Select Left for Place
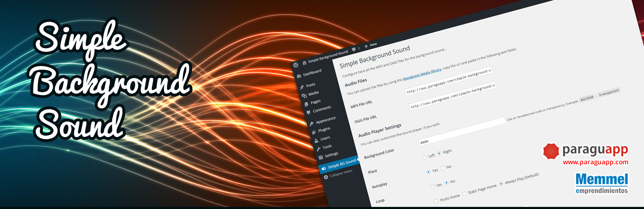 coord(425,157)
